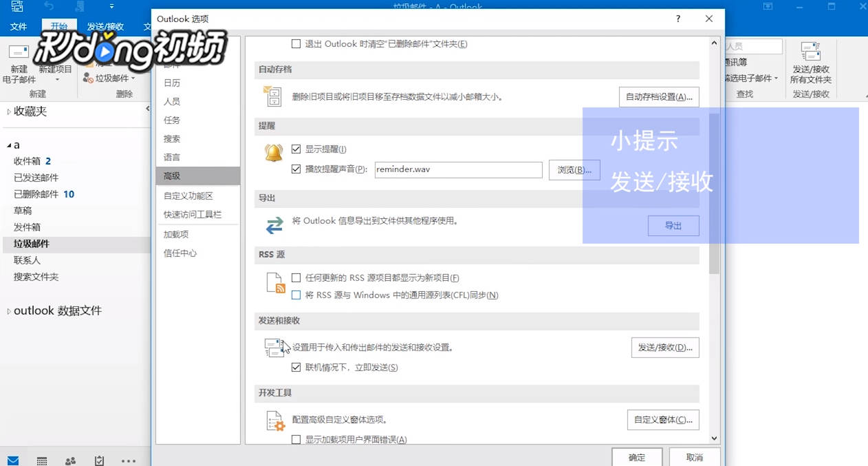Image resolution: width=868 pixels, height=466 pixels.
Task: Click the RSS feed icon in the dialog
Action: click(274, 282)
